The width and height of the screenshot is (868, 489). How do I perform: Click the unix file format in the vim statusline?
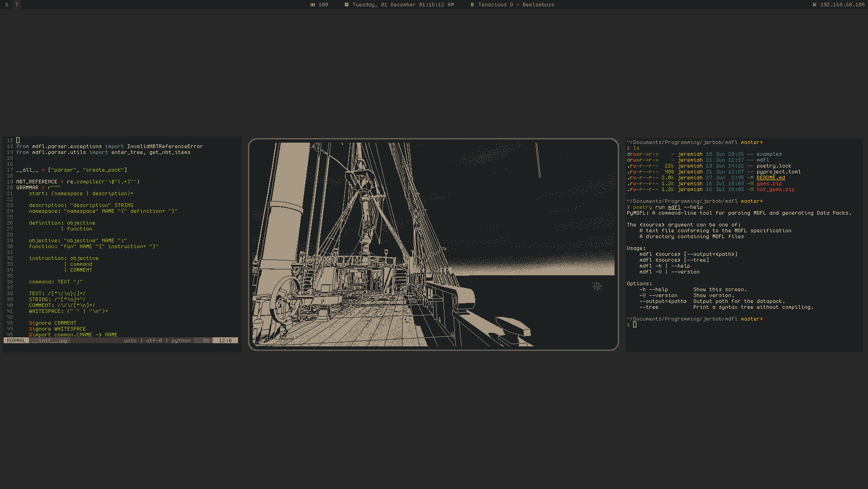(x=130, y=340)
